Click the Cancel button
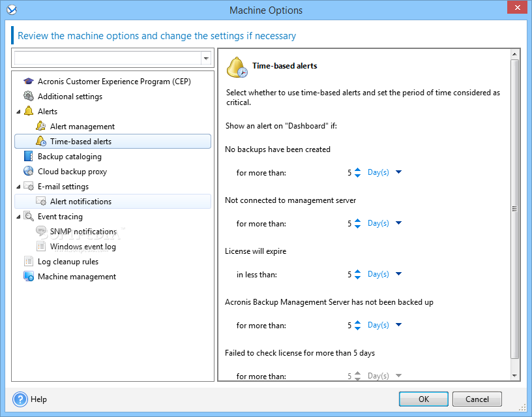Screen dimensions: 532x417 477,399
